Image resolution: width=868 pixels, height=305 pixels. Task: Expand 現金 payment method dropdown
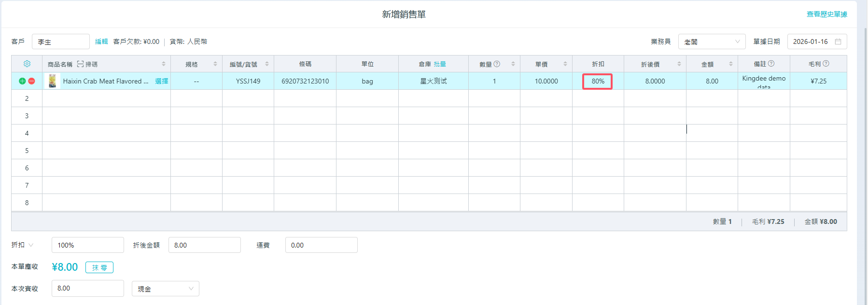coord(165,289)
